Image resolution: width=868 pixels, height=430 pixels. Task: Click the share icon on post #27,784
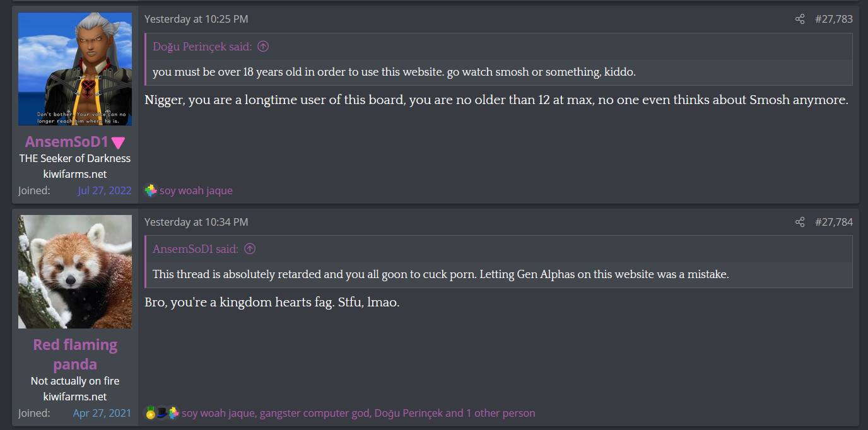point(800,222)
